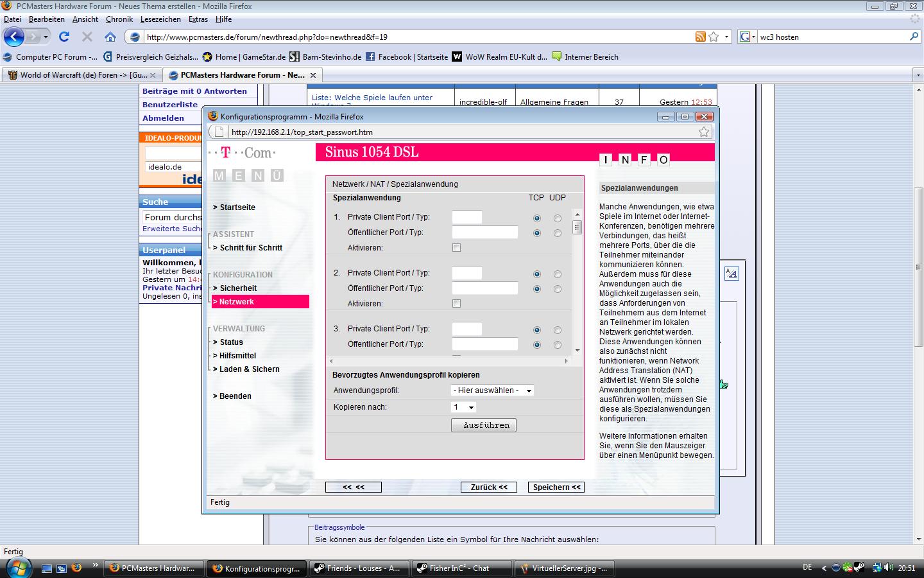Click the wc3 hosten search box

tap(832, 37)
